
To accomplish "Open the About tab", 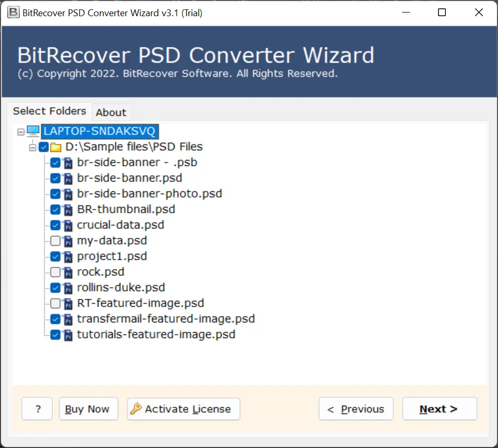I will click(111, 112).
